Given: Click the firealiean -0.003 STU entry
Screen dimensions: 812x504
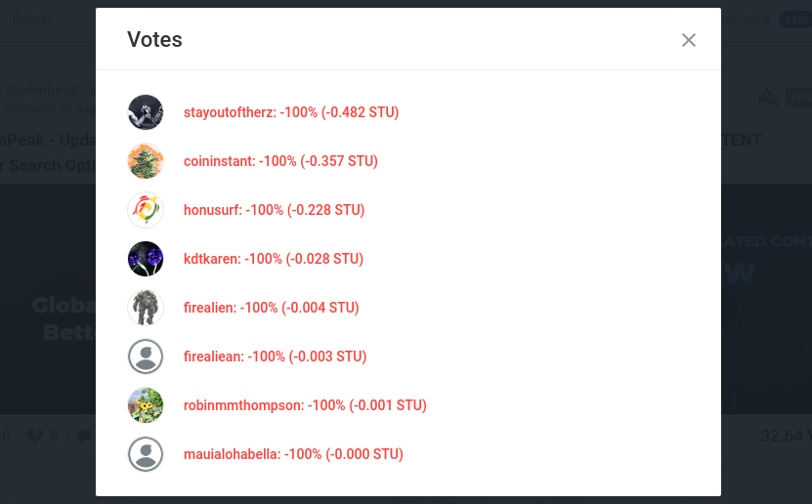Looking at the screenshot, I should (x=275, y=357).
